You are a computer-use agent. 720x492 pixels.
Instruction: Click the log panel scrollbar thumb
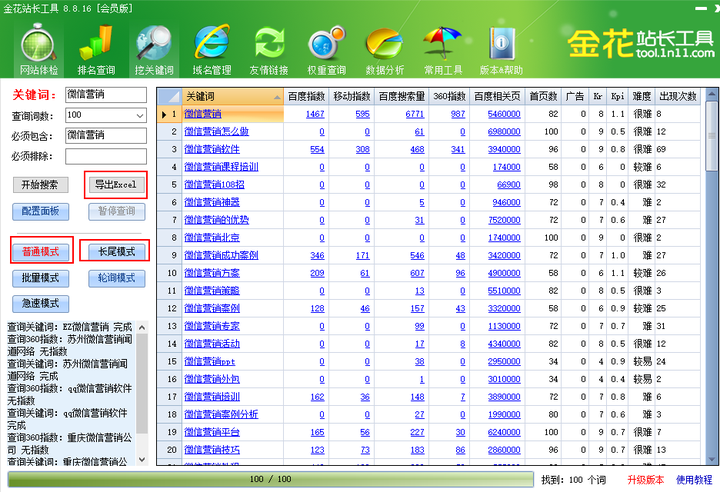click(x=142, y=384)
